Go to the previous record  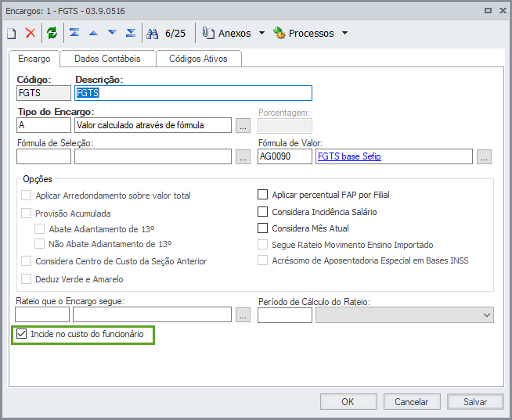pos(93,33)
